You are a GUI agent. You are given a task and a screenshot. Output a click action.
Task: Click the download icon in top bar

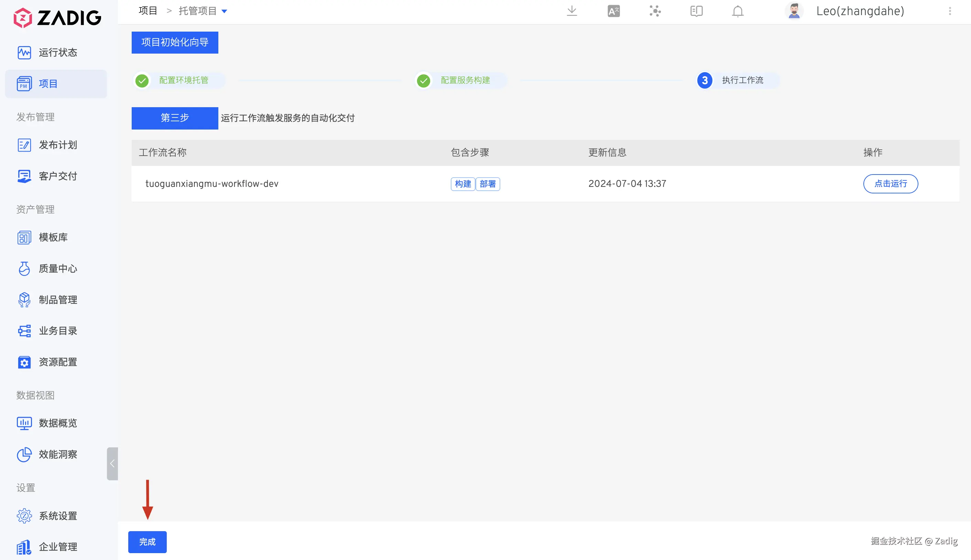[x=572, y=11]
